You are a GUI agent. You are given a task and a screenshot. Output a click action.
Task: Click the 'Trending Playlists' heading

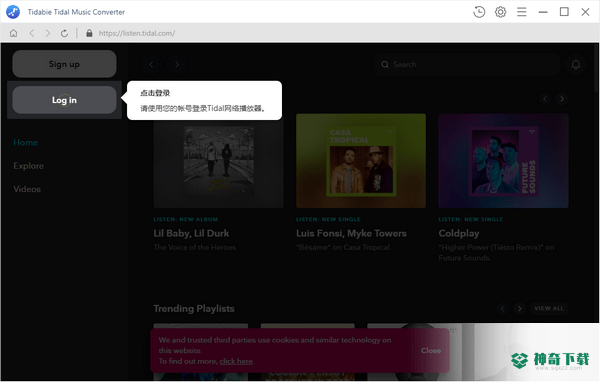click(194, 309)
